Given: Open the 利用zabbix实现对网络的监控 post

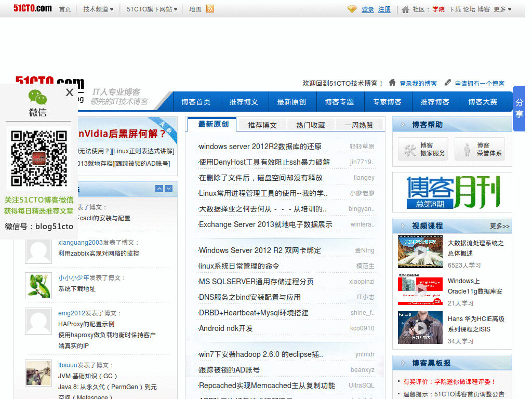Looking at the screenshot, I should click(98, 254).
